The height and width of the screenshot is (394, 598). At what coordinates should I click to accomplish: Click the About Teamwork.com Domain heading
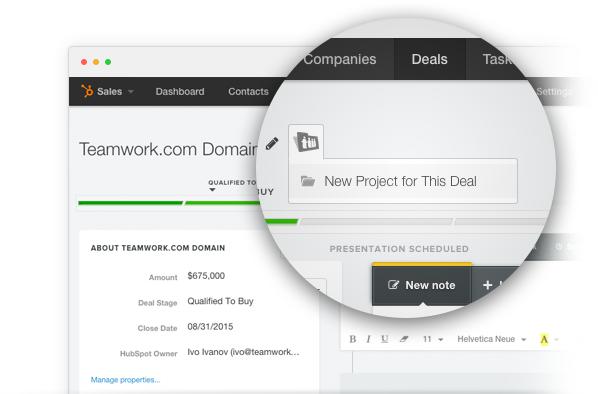[158, 248]
